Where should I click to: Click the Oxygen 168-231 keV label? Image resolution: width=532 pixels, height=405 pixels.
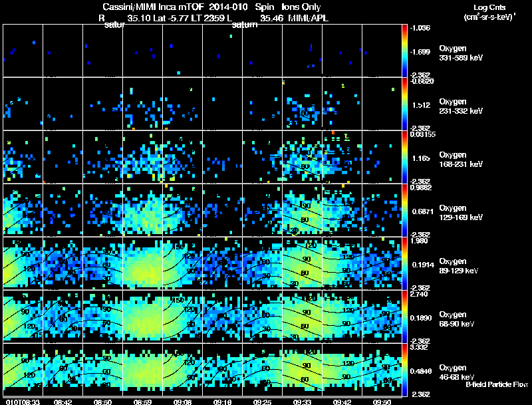coord(461,160)
